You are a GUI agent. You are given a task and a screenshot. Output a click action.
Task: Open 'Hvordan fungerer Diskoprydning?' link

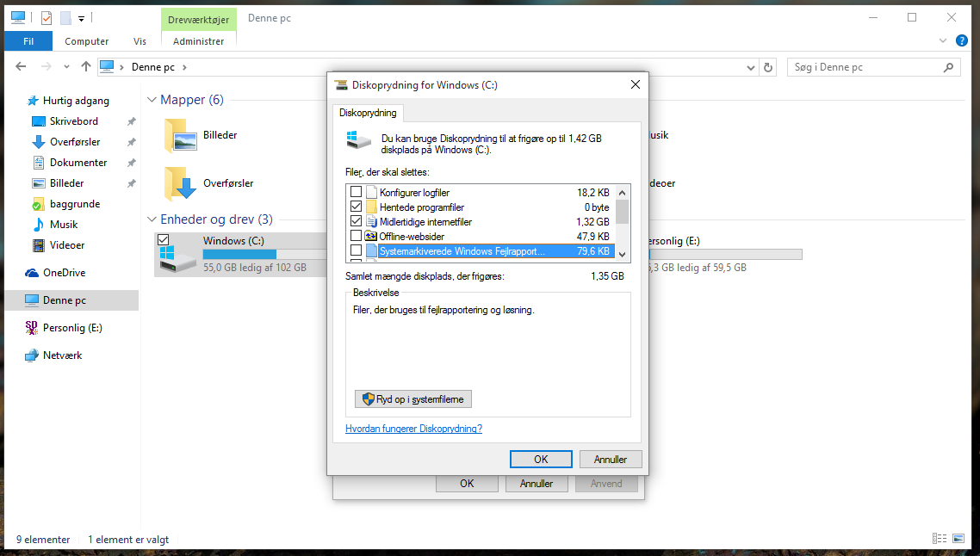click(x=413, y=429)
